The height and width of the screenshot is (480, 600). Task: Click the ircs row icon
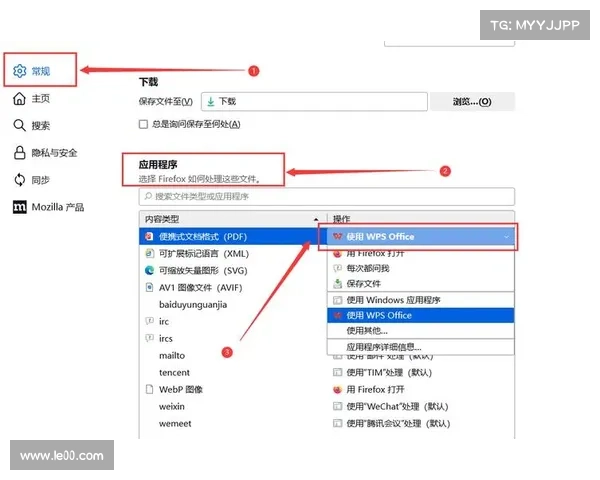pyautogui.click(x=149, y=338)
